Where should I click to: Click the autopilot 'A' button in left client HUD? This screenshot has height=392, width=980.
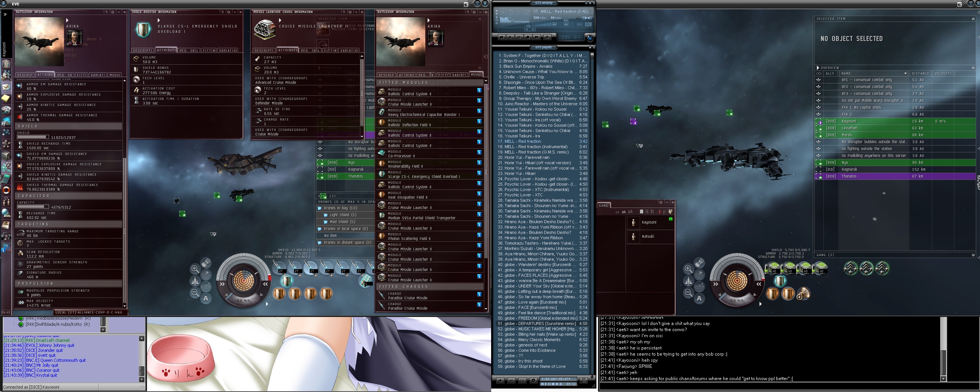(x=206, y=298)
